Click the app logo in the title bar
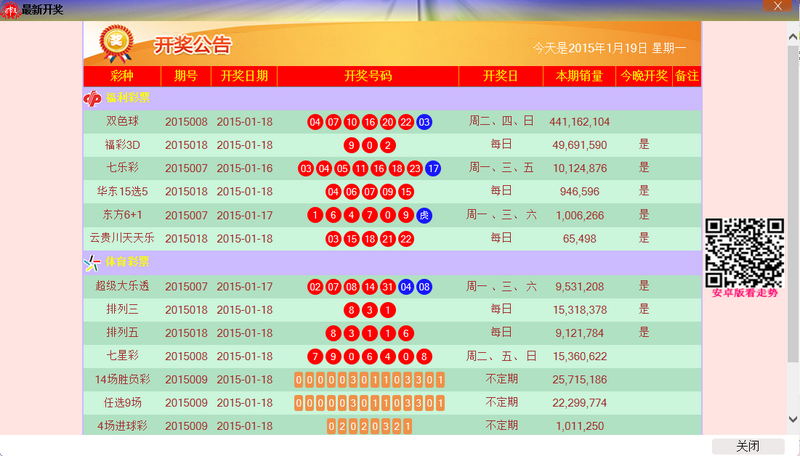 [x=11, y=9]
